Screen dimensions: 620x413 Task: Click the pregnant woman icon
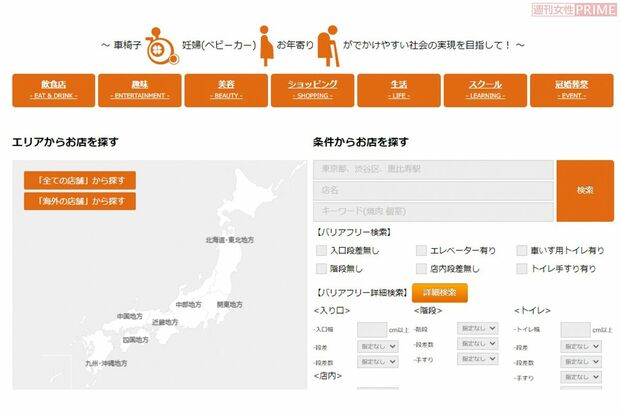266,45
